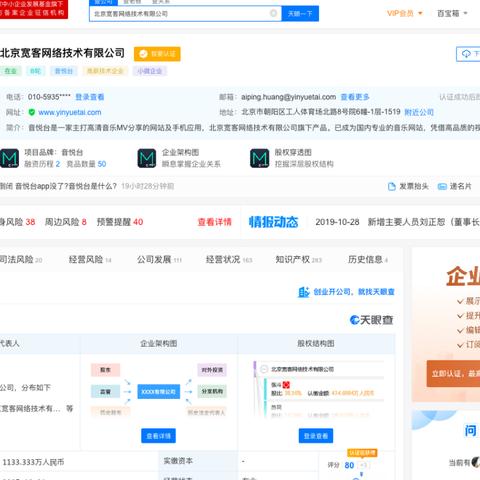
Task: Click the score 80 value
Action: point(349,465)
